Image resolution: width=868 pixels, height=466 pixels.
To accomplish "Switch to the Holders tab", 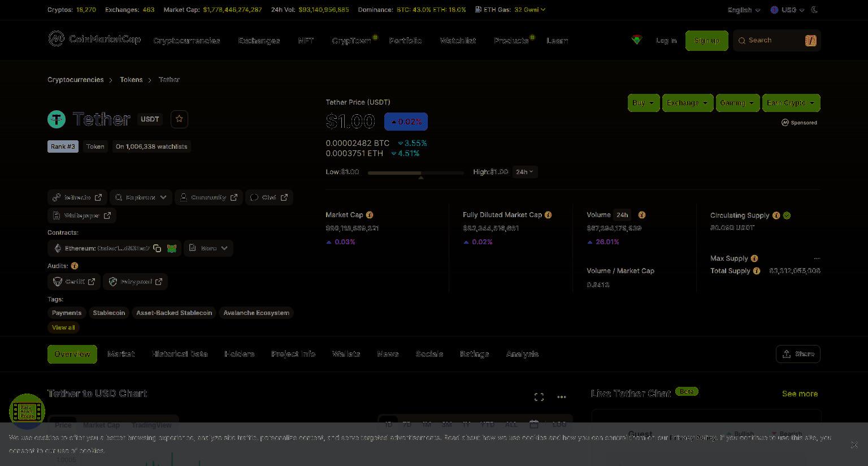I will point(240,354).
